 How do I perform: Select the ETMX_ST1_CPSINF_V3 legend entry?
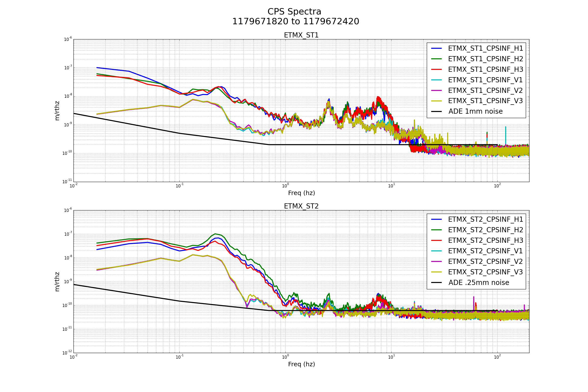pos(485,101)
